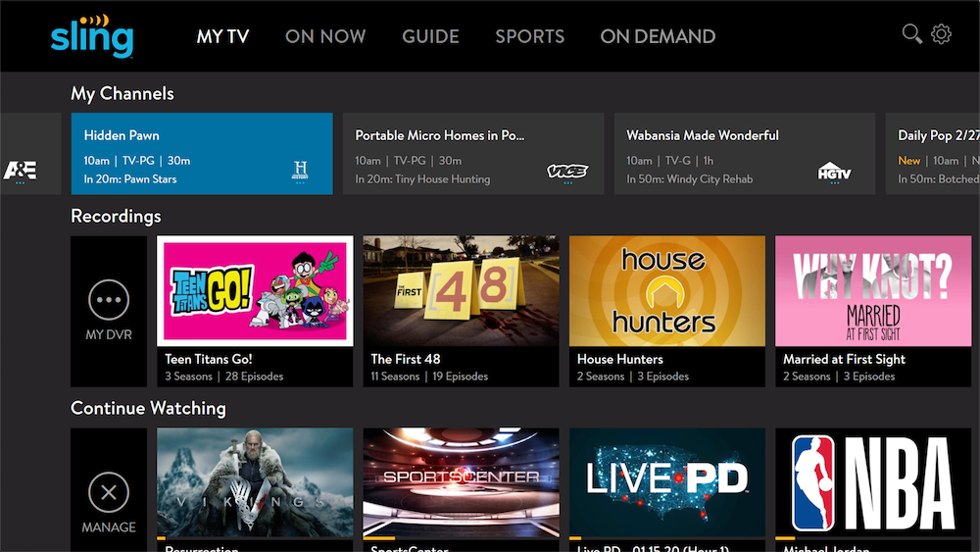Click the VICE channel logo
This screenshot has width=980, height=552.
click(567, 171)
